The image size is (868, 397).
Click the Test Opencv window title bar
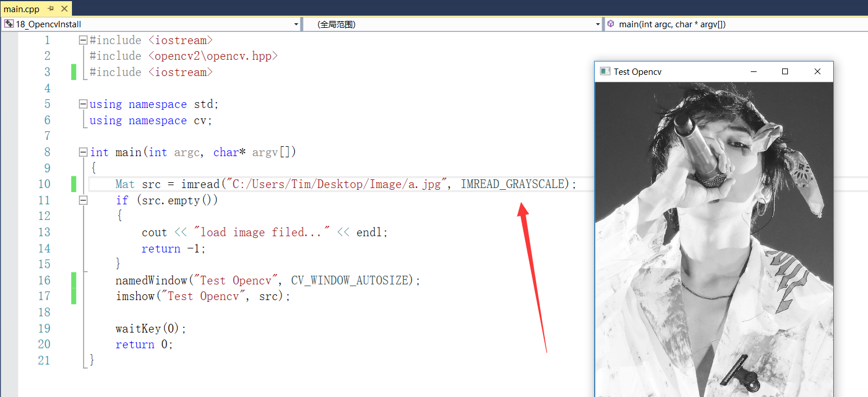(x=685, y=71)
